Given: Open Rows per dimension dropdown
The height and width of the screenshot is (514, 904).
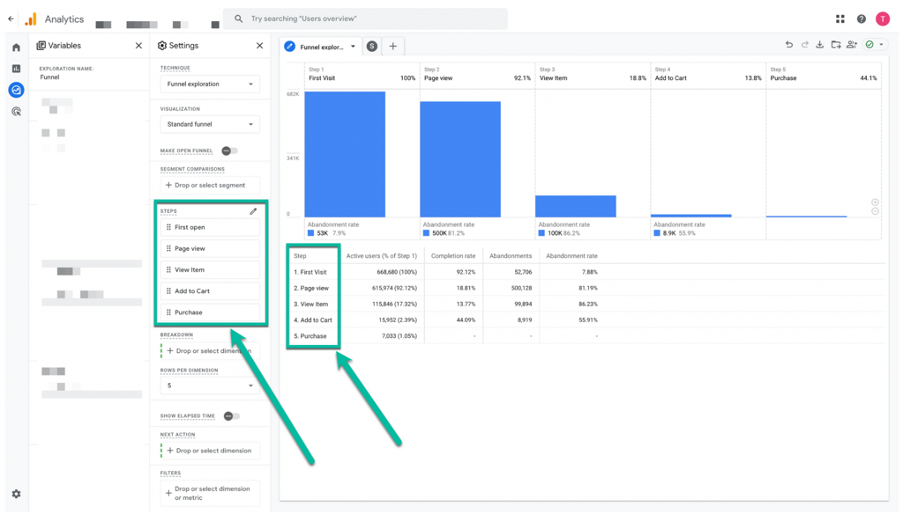Looking at the screenshot, I should [210, 386].
